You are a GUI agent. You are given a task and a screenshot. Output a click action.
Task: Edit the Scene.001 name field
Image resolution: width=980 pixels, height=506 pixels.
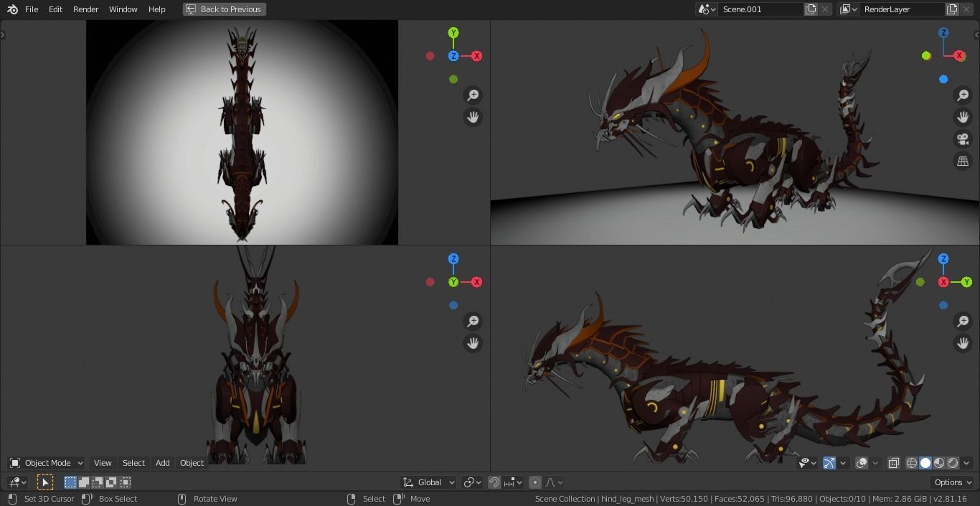tap(760, 9)
